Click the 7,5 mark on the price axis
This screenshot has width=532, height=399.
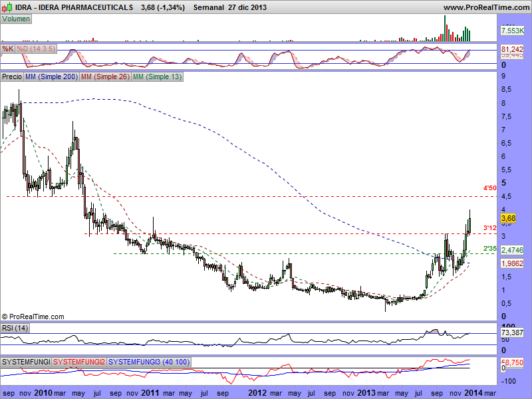coord(507,117)
